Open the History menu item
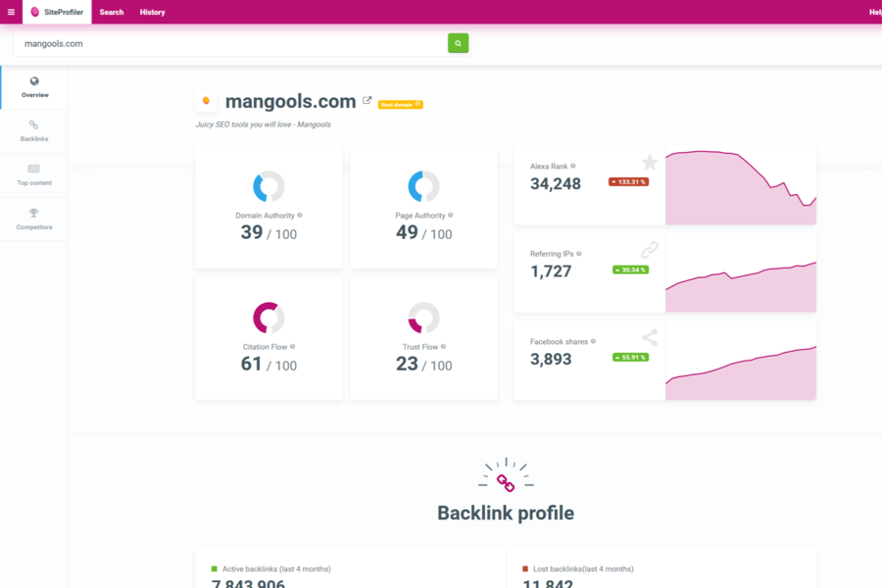 click(153, 12)
